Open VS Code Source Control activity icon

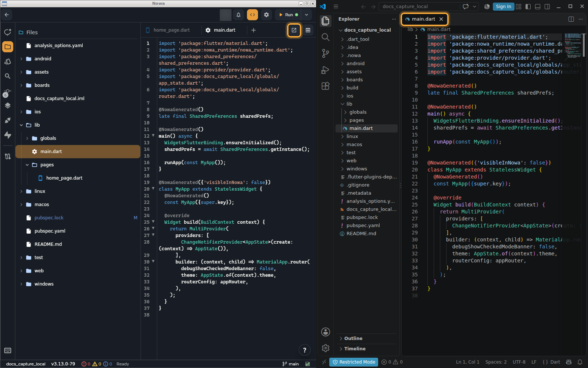click(326, 53)
